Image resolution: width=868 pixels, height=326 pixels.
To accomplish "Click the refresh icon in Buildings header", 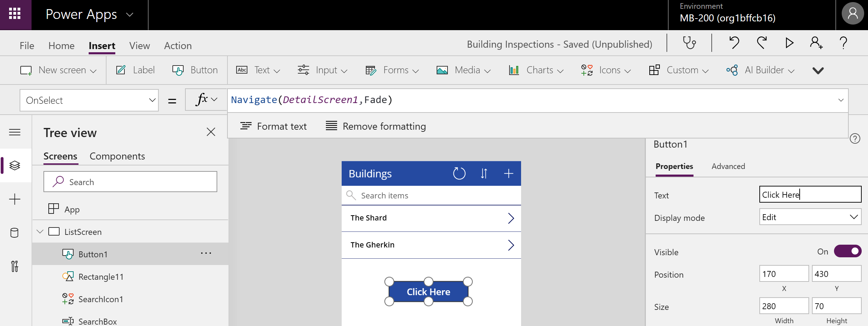I will 459,174.
